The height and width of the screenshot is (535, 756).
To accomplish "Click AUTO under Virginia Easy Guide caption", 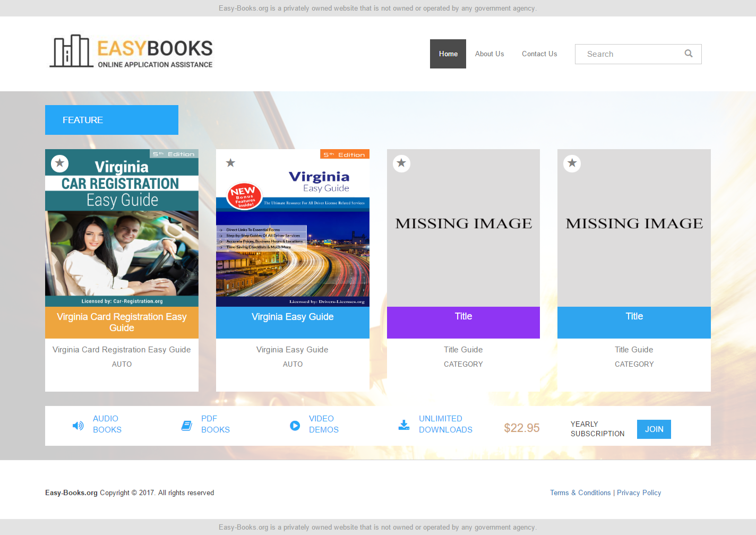I will (293, 364).
